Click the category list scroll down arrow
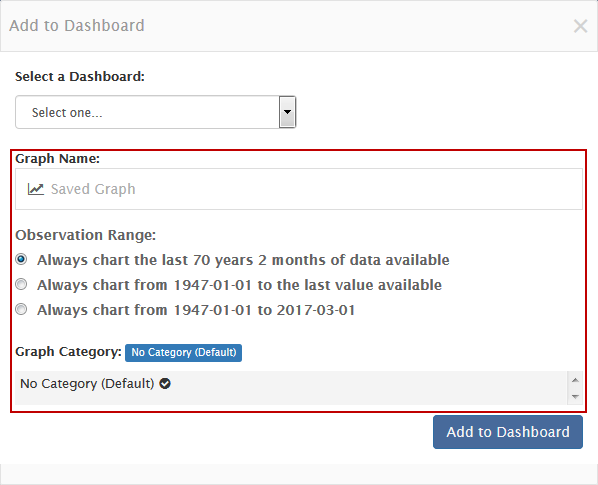 pos(575,397)
